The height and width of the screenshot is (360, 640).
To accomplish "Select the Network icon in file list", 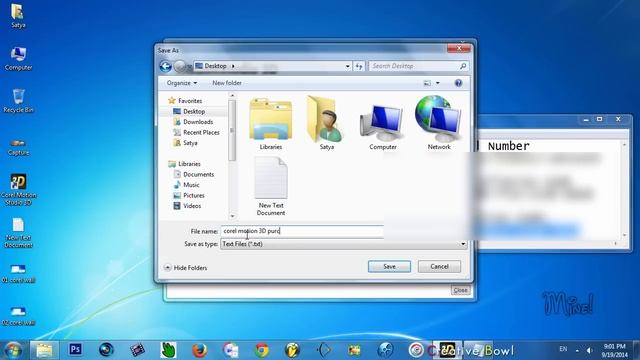I will (438, 123).
